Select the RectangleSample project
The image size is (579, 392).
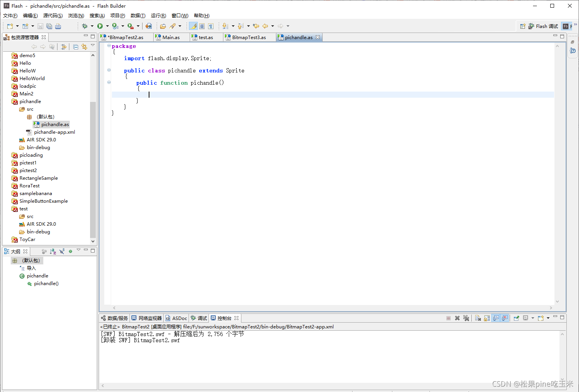pyautogui.click(x=39, y=178)
